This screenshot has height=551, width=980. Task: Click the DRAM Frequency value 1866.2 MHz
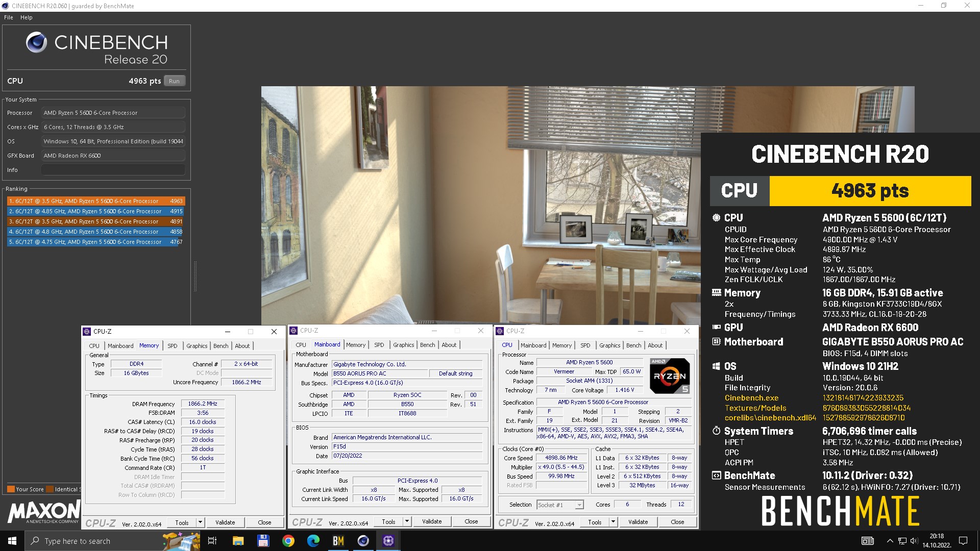coord(203,404)
